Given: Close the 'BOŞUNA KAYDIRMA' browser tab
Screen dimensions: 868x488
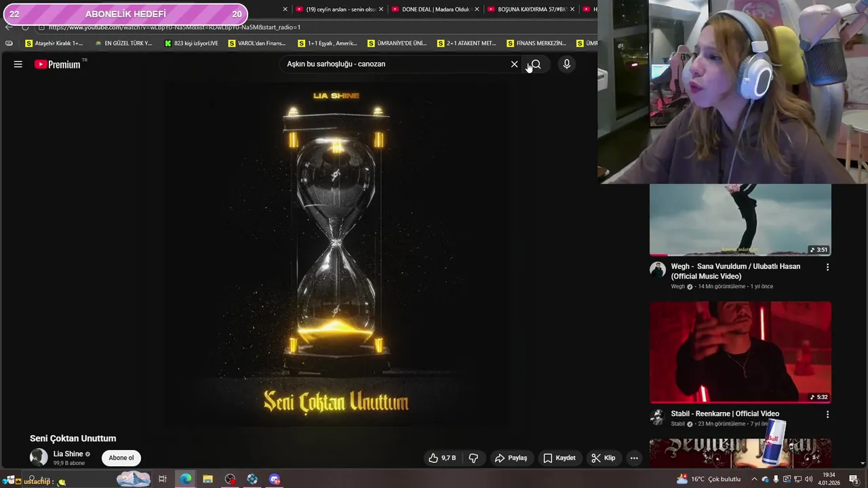Looking at the screenshot, I should pyautogui.click(x=572, y=9).
